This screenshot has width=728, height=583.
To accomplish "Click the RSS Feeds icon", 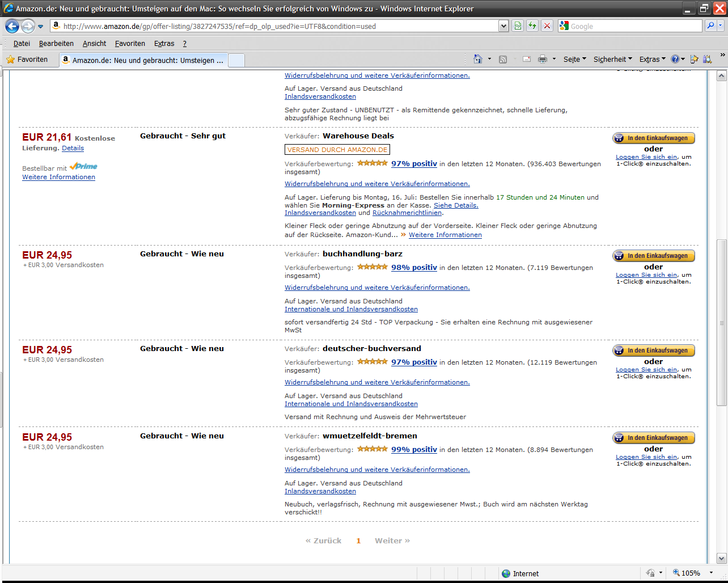I will click(x=503, y=59).
